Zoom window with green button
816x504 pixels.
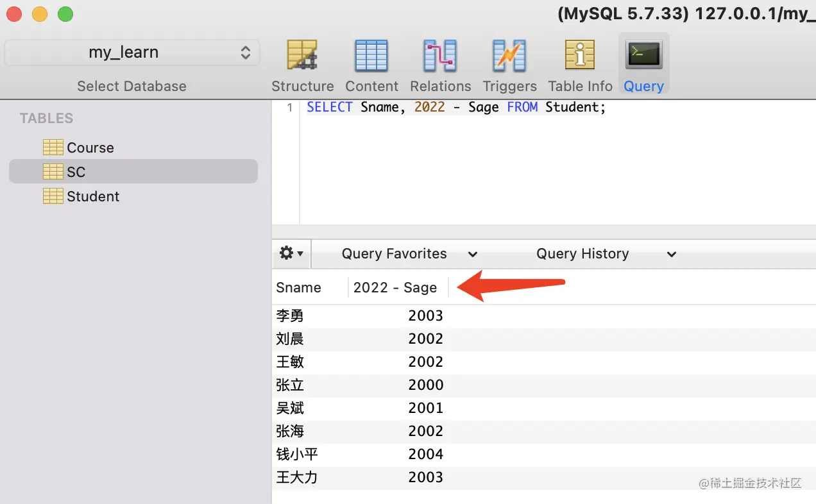point(65,13)
